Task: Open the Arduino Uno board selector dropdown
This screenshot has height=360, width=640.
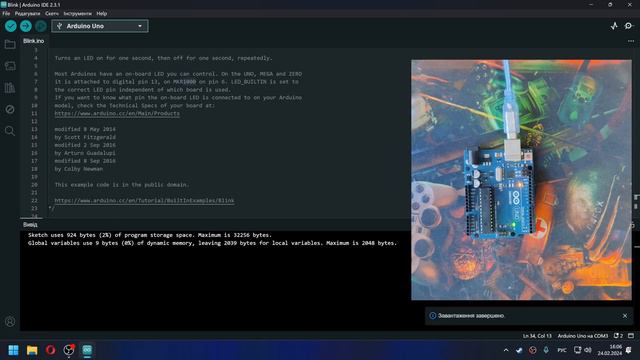Action: pos(100,26)
